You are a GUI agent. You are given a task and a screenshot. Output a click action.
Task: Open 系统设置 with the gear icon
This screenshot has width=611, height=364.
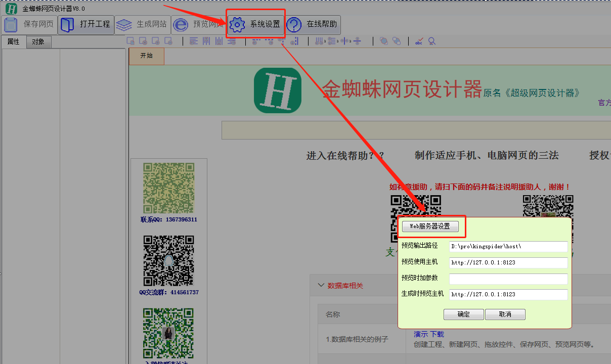256,24
